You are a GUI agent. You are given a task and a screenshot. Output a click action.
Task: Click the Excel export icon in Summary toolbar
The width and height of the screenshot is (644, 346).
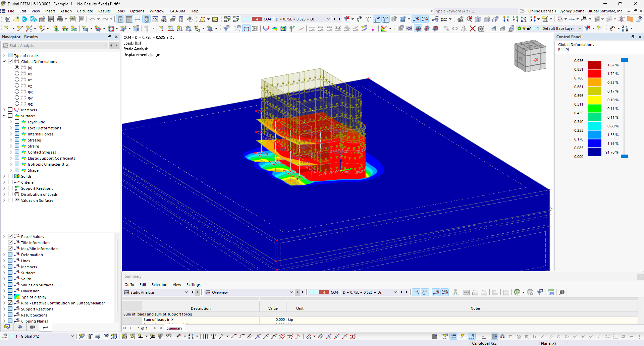[x=517, y=292]
